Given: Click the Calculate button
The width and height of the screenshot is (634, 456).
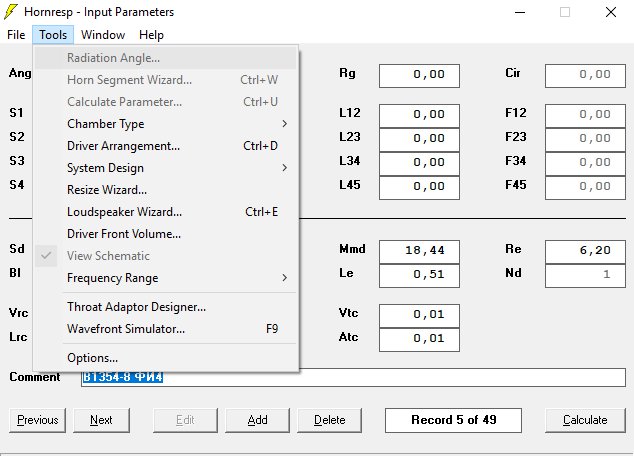Looking at the screenshot, I should pos(585,420).
